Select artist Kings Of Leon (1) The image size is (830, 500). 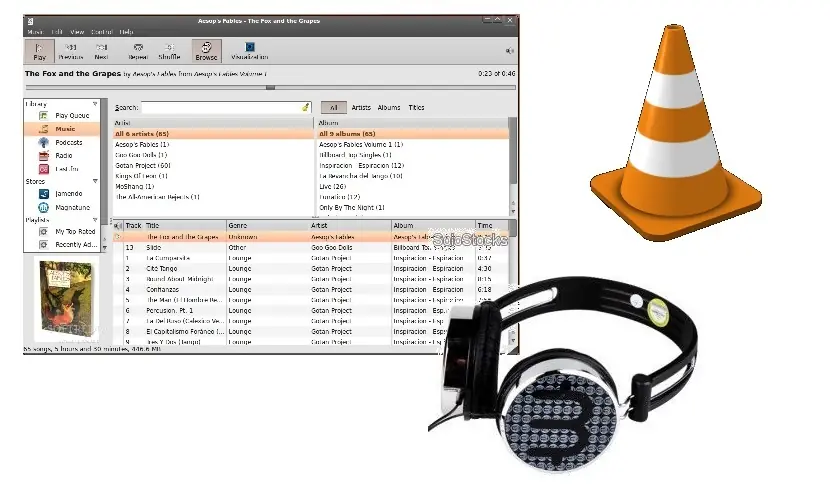(213, 176)
